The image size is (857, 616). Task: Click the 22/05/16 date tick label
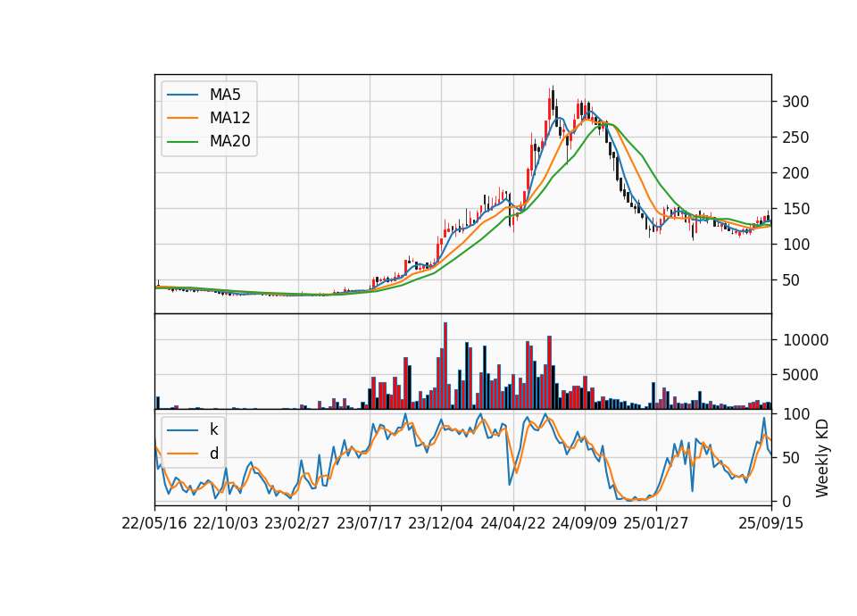(x=154, y=523)
